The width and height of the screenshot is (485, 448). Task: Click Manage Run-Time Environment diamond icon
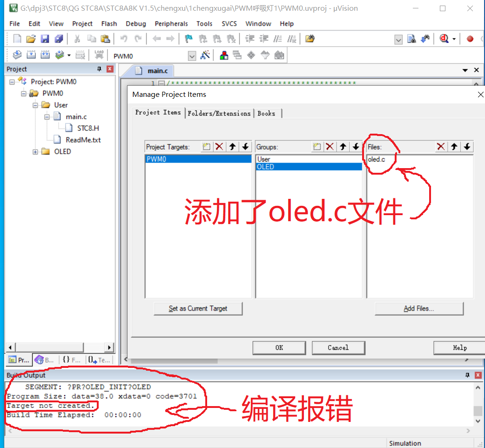251,55
